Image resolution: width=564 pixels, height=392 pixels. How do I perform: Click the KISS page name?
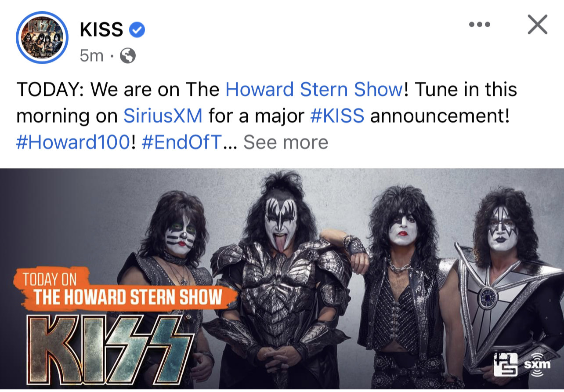click(101, 30)
